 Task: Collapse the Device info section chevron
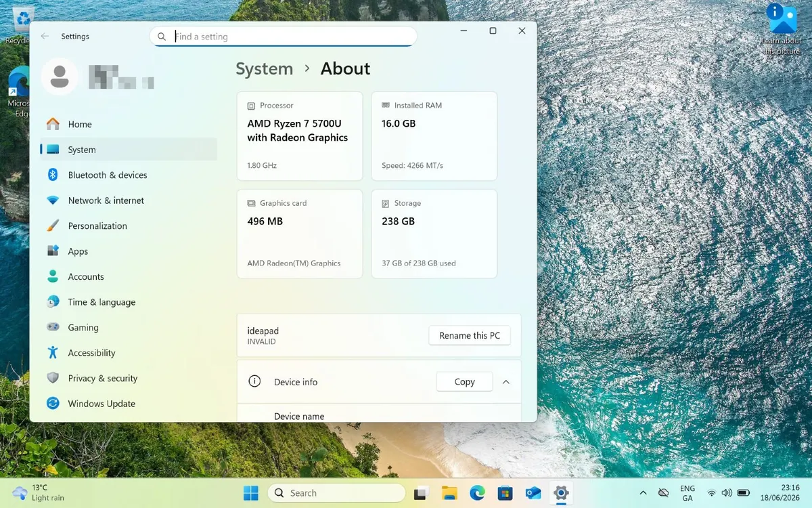tap(506, 382)
